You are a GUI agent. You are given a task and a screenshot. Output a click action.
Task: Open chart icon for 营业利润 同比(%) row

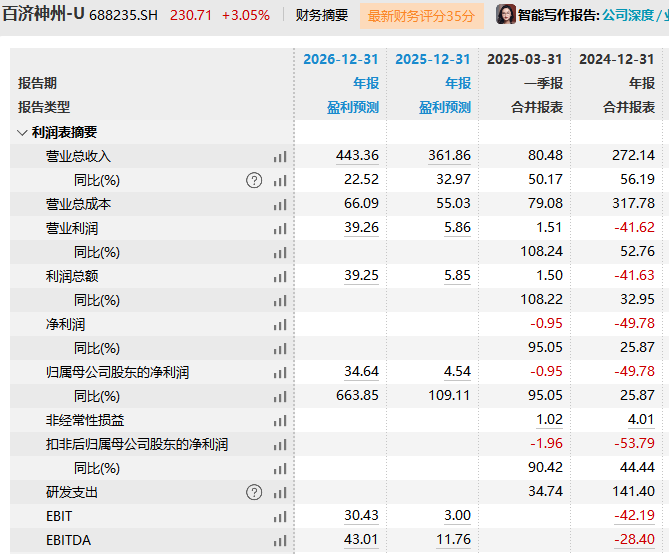[x=280, y=253]
